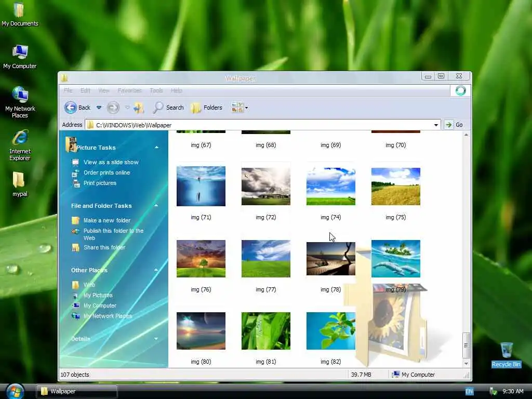This screenshot has width=532, height=399.
Task: Click the file label img (67)
Action: 201,145
